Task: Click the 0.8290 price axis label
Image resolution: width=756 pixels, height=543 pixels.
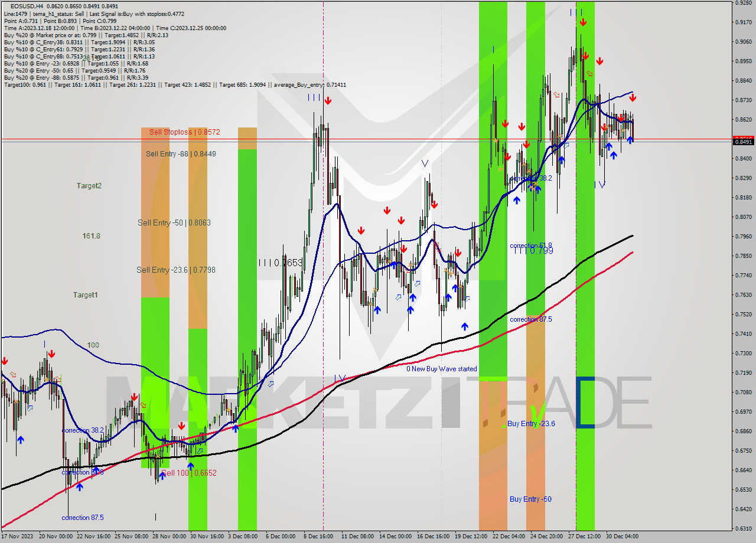Action: click(x=743, y=178)
